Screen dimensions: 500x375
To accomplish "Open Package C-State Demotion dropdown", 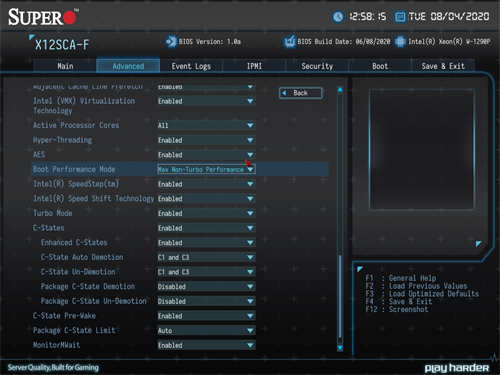I will [x=206, y=287].
